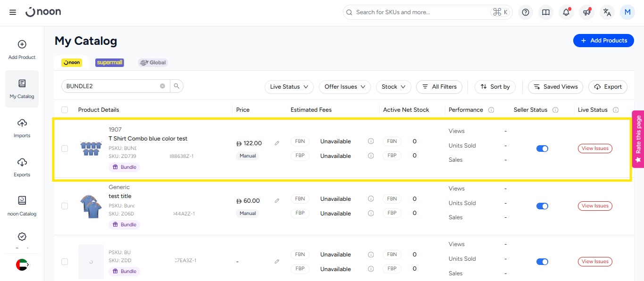
Task: Switch to the Global tab
Action: tap(153, 62)
